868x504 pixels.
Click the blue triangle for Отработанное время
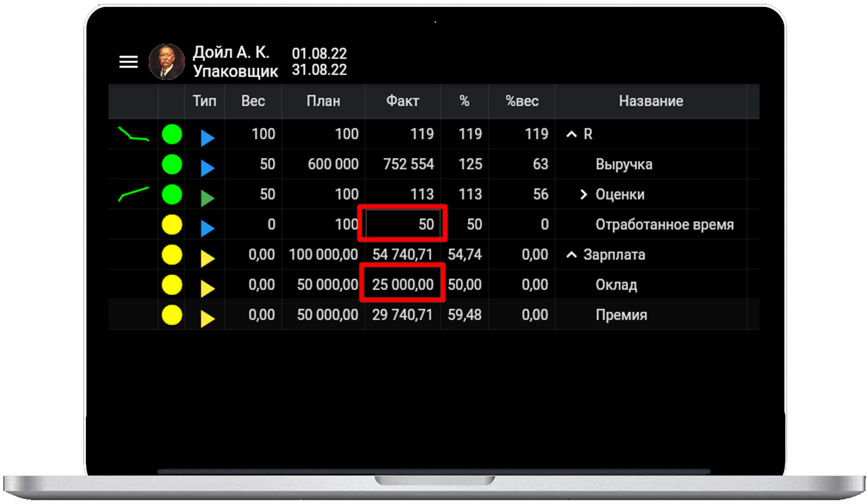207,229
